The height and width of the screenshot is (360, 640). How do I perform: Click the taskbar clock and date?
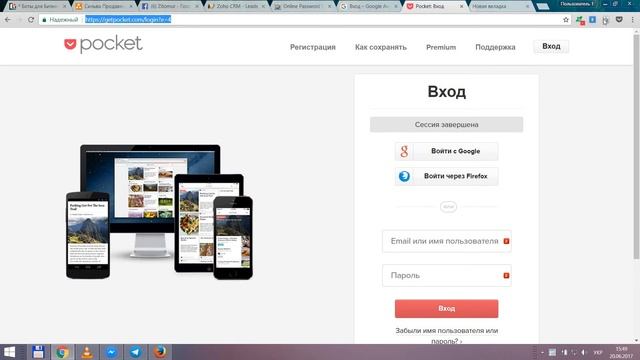(621, 352)
